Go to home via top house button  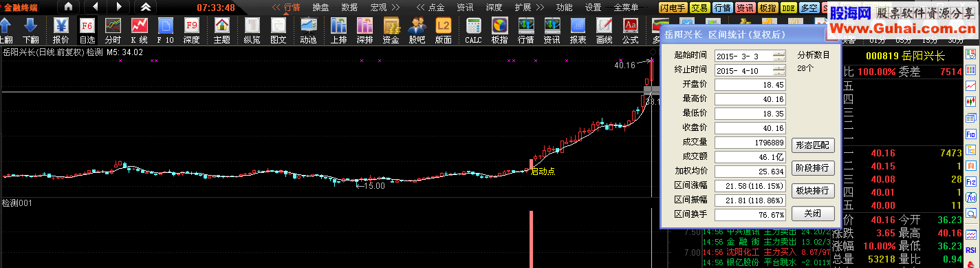coord(68,7)
